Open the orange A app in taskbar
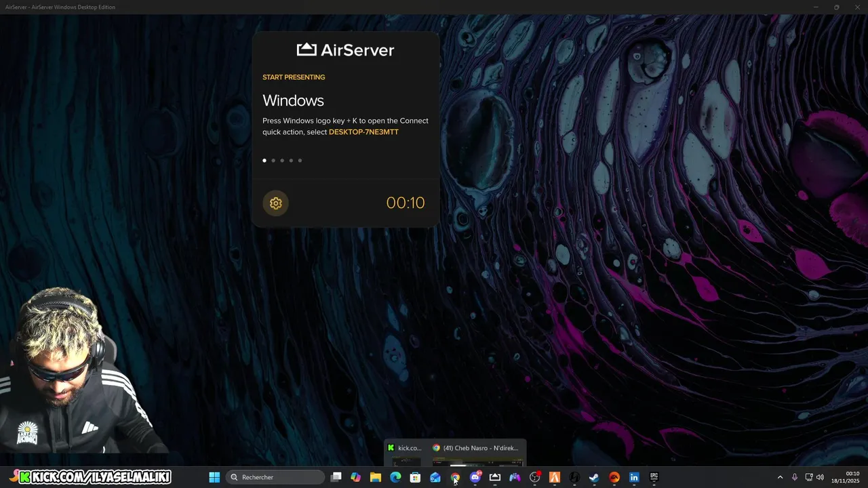Screen dimensions: 868x488 [x=555, y=477]
